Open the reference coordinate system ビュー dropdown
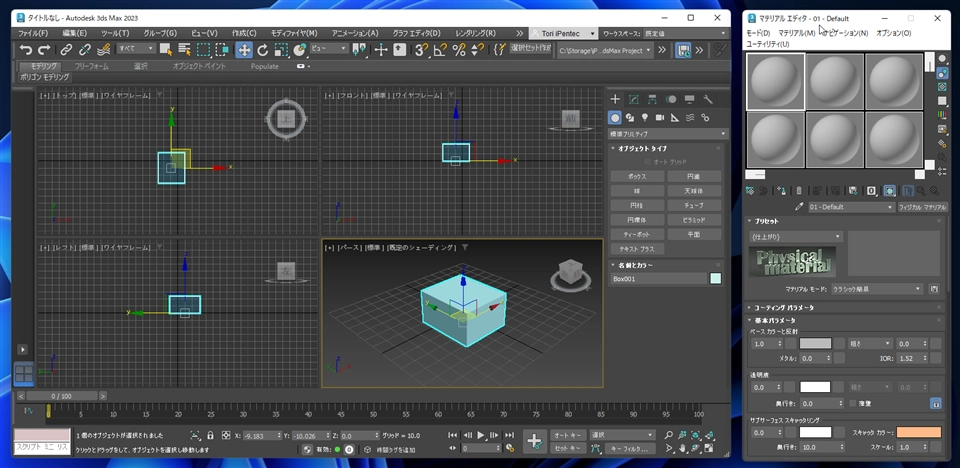Screen dimensions: 960x468 (x=329, y=48)
